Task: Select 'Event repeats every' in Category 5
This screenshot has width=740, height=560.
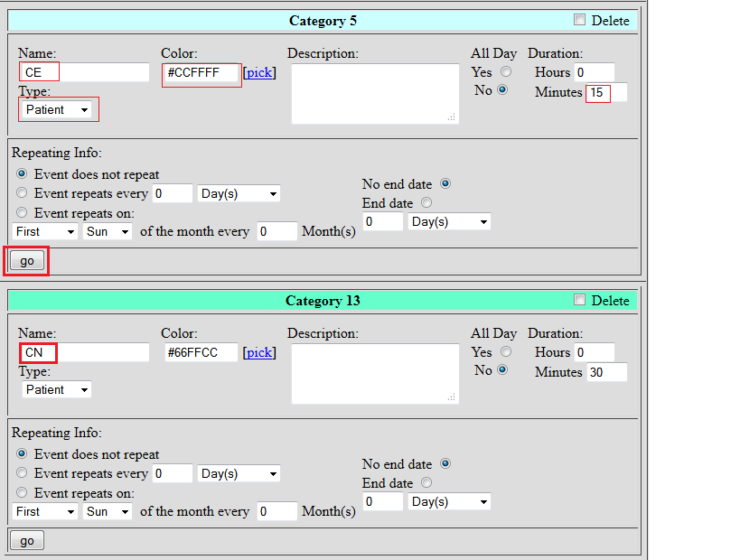Action: click(23, 193)
